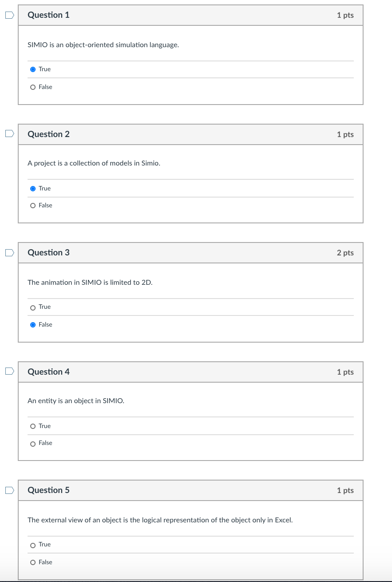Click the 1 pts label on Question 4
392x582 pixels.
345,372
